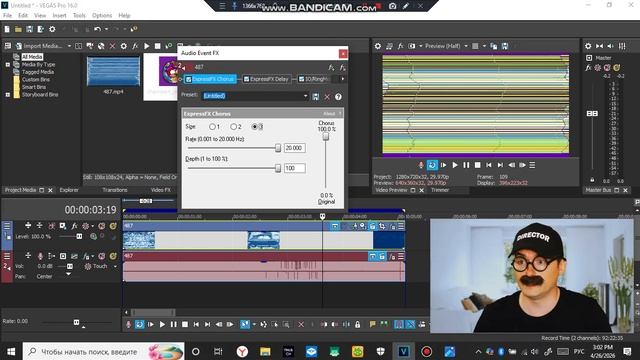Open the Insert menu
Screen dimensions: 640x360
tap(59, 16)
